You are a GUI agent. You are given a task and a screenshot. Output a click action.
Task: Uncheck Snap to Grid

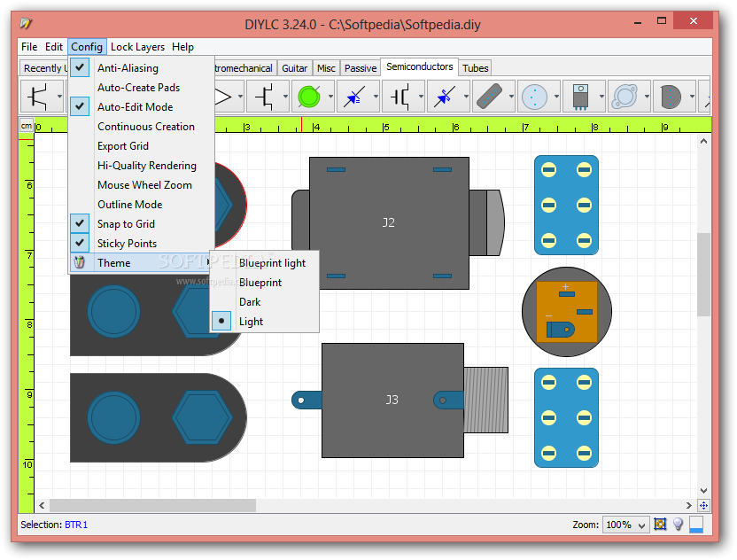pos(141,224)
